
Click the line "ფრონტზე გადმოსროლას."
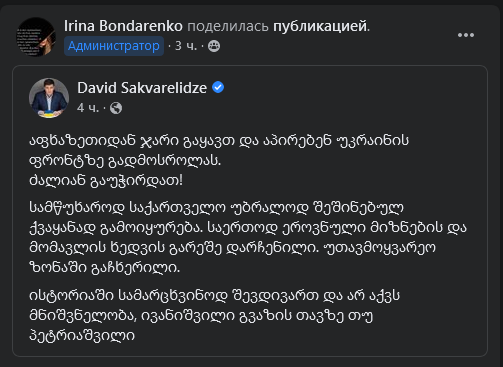pyautogui.click(x=125, y=161)
